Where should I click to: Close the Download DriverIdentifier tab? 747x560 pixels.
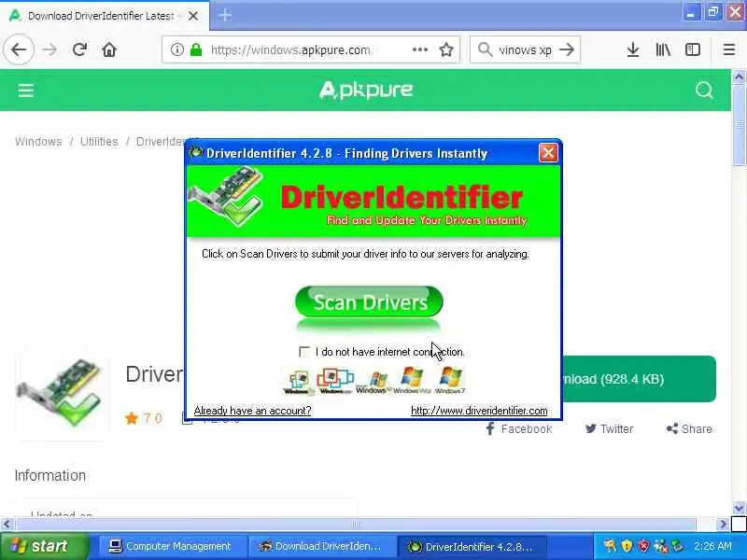(x=193, y=16)
